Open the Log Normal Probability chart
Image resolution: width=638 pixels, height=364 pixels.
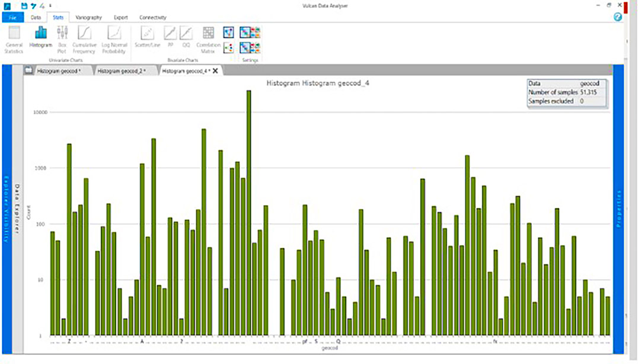point(114,39)
